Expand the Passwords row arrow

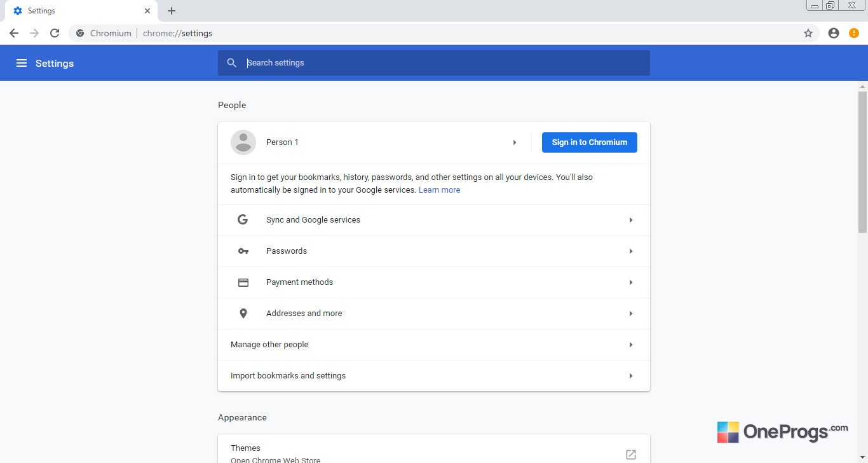tap(631, 251)
